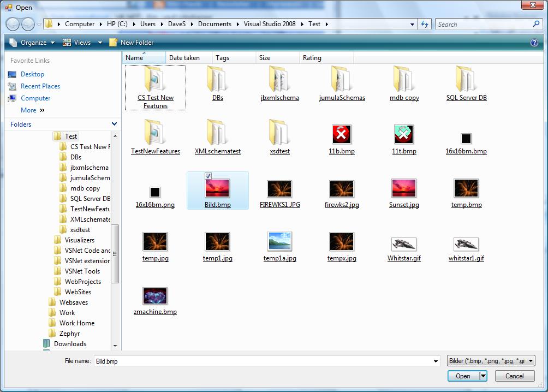Open the Views menu
This screenshot has height=392, width=548.
[x=82, y=43]
